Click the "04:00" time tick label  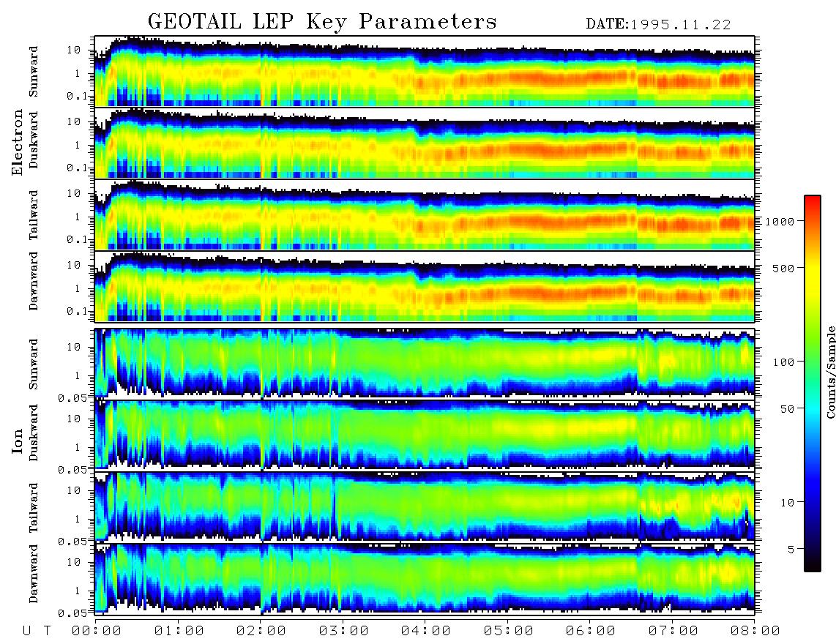426,631
